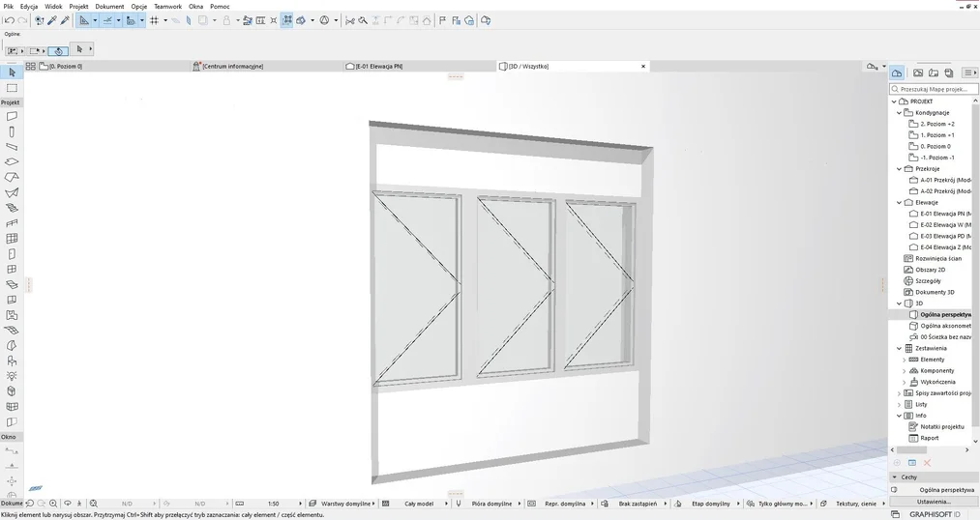Screen dimensions: 980x520
Task: Expand the Listy tree node
Action: point(900,405)
